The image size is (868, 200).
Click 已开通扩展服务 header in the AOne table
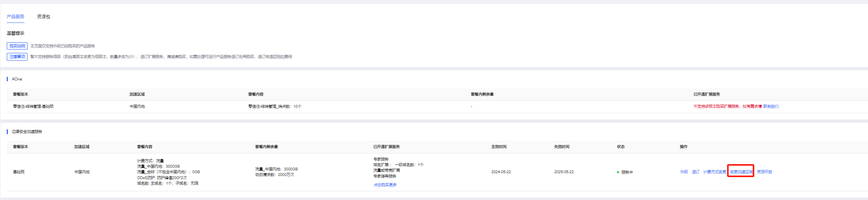click(707, 94)
